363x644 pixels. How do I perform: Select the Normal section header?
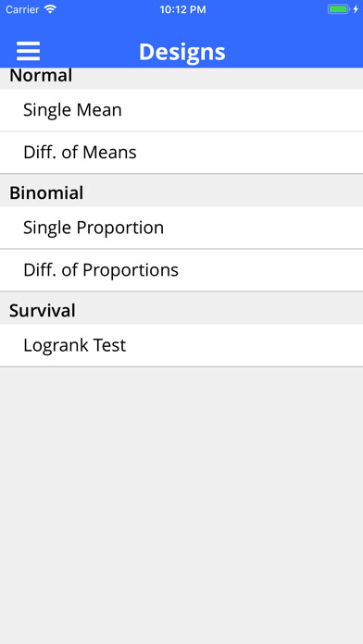click(x=41, y=76)
